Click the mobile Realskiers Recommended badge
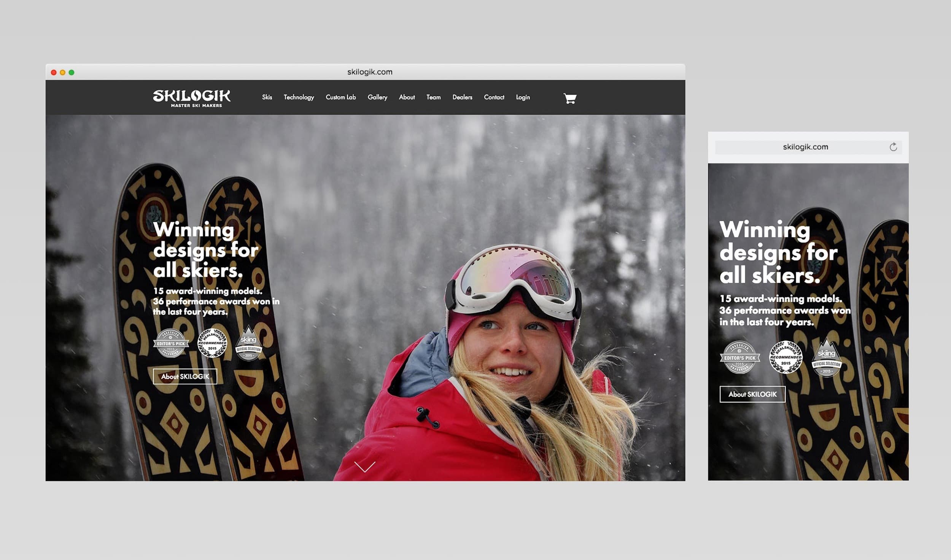Viewport: 951px width, 560px height. tap(786, 358)
